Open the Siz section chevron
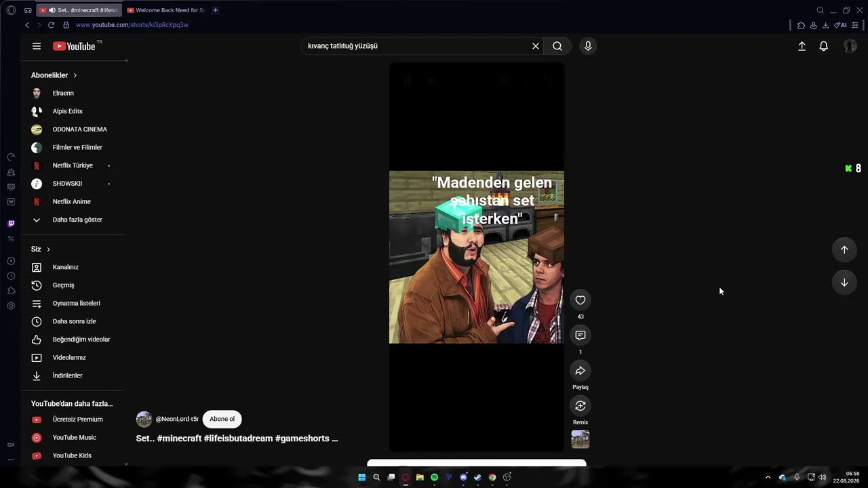Image resolution: width=868 pixels, height=488 pixels. (x=48, y=249)
